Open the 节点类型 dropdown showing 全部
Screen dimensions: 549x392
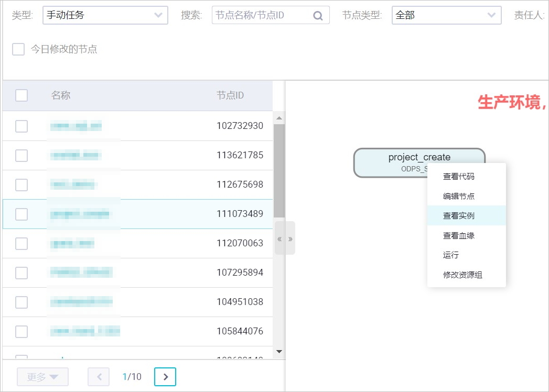[446, 15]
